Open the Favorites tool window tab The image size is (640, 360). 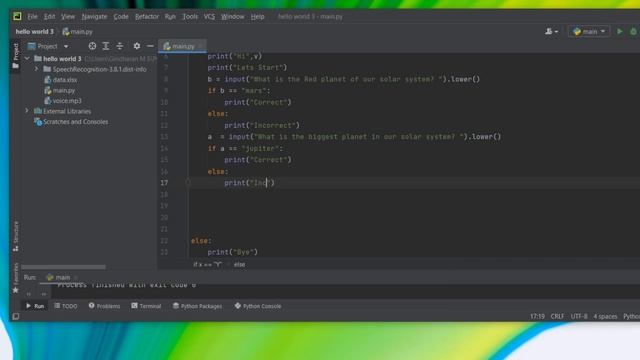(x=16, y=278)
